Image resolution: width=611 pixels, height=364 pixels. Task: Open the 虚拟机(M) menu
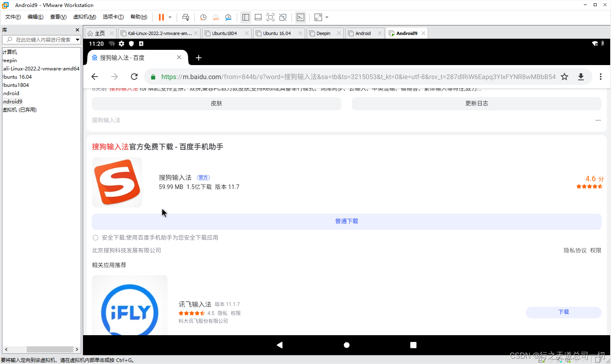click(x=84, y=17)
